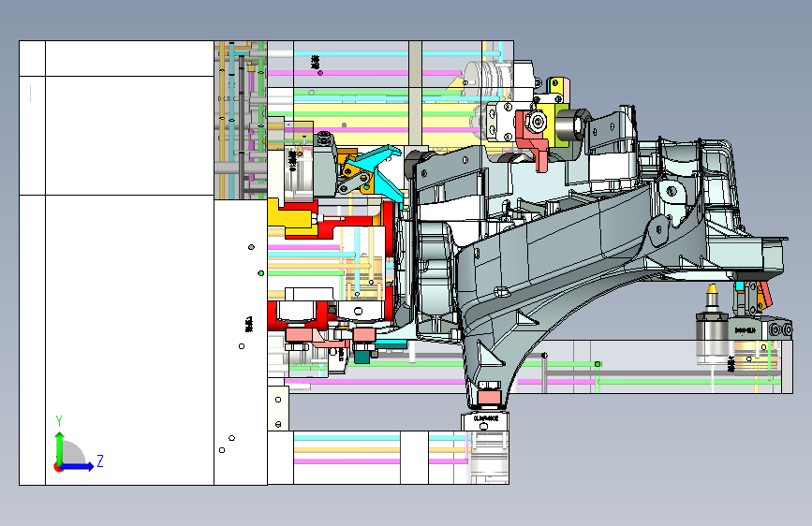The width and height of the screenshot is (812, 526).
Task: Select the yellow-tipped conical locating pin
Action: pyautogui.click(x=713, y=299)
